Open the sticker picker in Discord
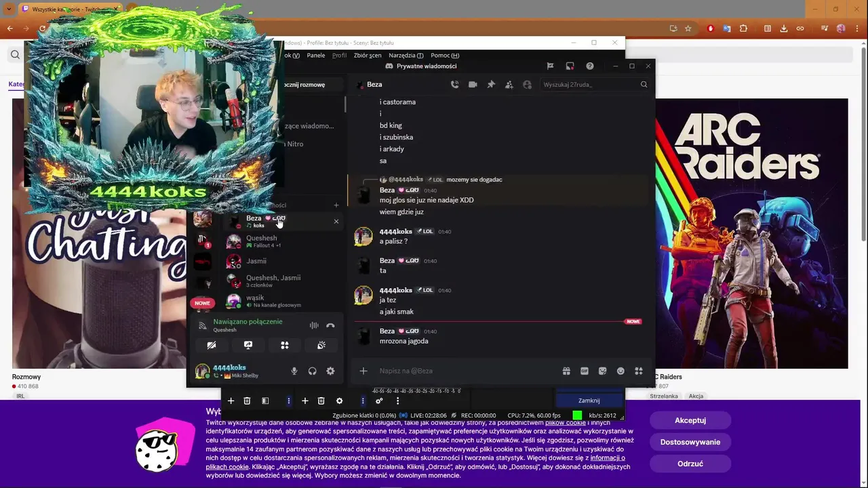Screen dimensions: 868x488 602,371
